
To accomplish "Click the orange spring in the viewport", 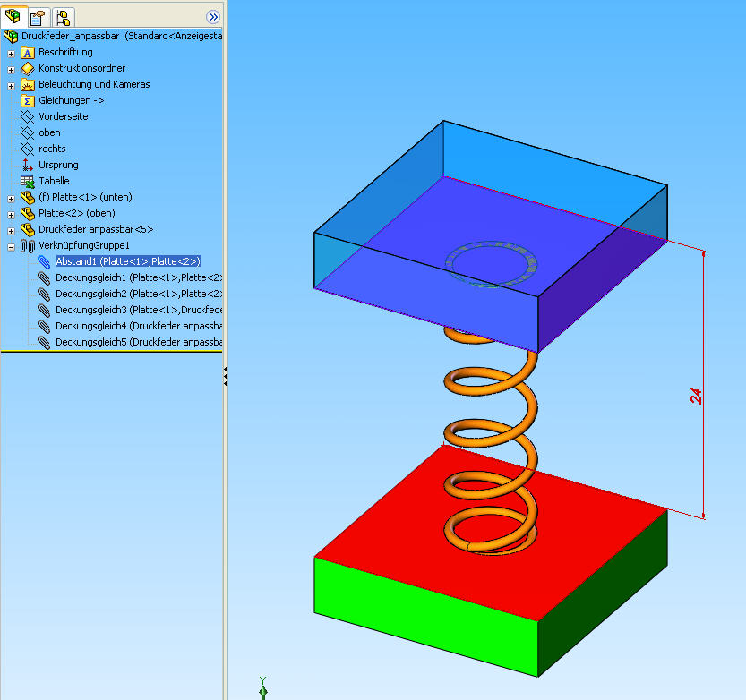I will pos(532,409).
